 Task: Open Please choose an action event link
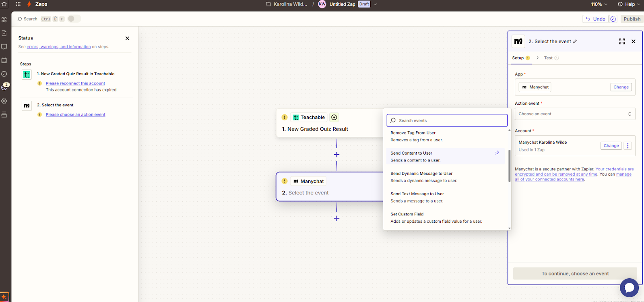point(75,114)
